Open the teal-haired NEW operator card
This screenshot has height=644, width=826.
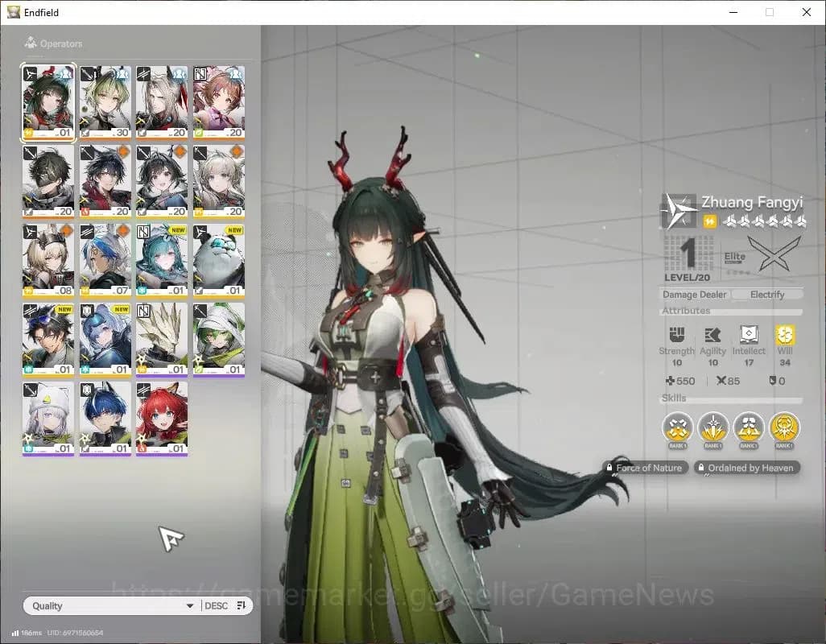coord(162,261)
